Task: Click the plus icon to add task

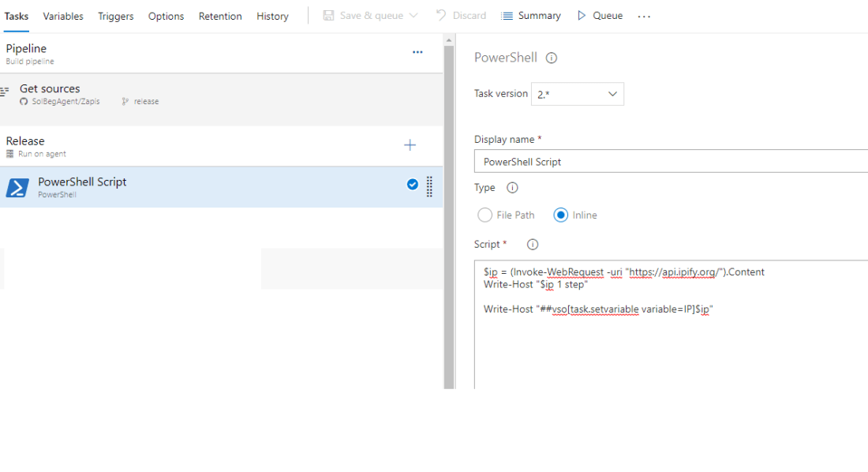Action: [410, 145]
